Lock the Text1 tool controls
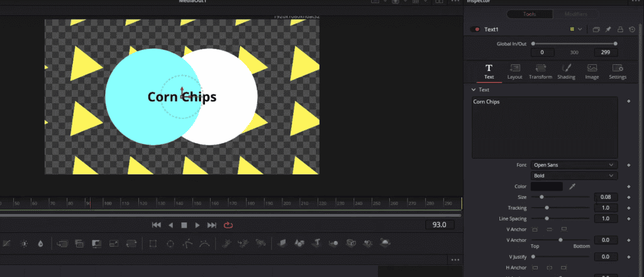 [620, 30]
